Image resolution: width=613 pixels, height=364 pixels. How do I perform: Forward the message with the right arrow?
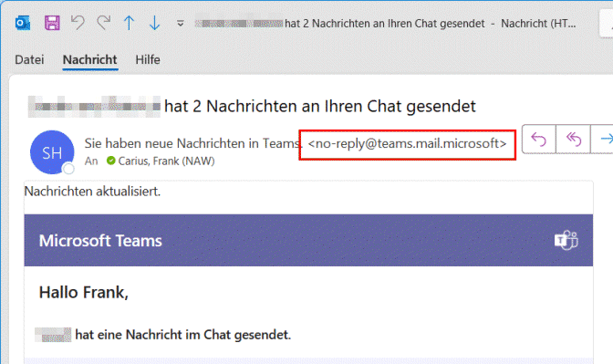(x=602, y=139)
